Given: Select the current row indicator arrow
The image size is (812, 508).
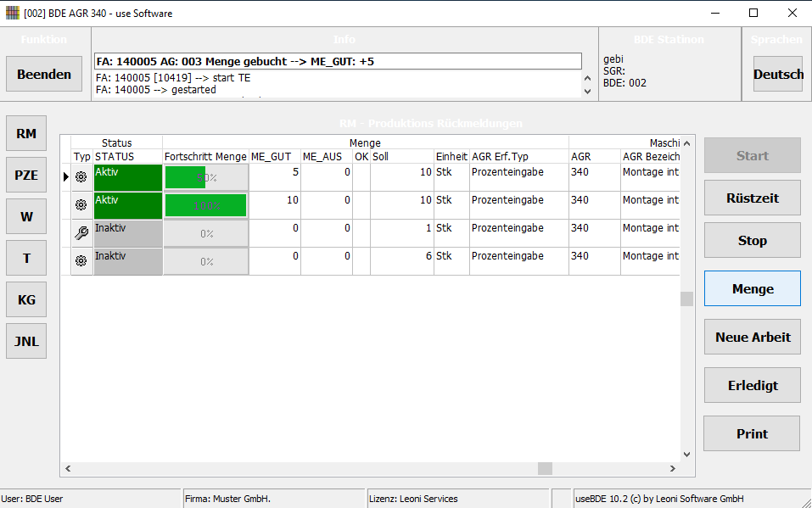Looking at the screenshot, I should pos(66,177).
